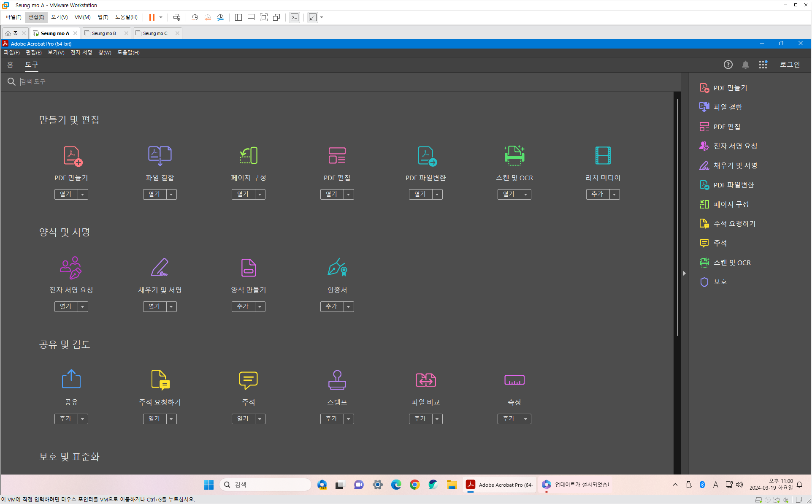Click 추가 button under 파일 비교
The image size is (812, 504).
[x=420, y=419]
